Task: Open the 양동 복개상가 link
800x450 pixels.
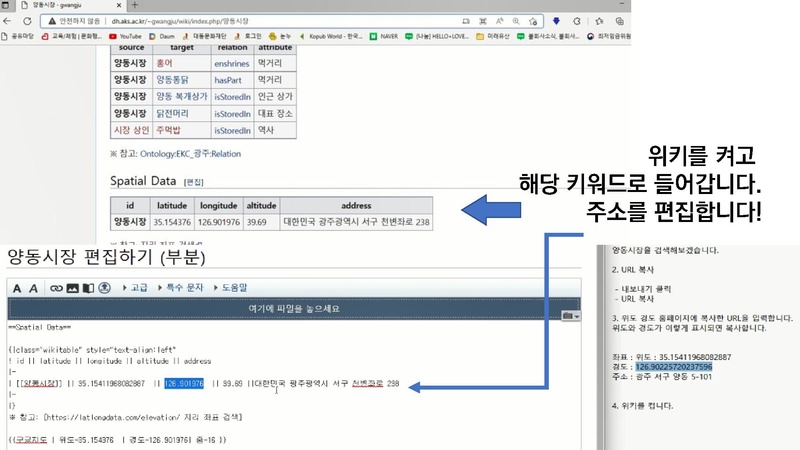Action: (x=182, y=96)
